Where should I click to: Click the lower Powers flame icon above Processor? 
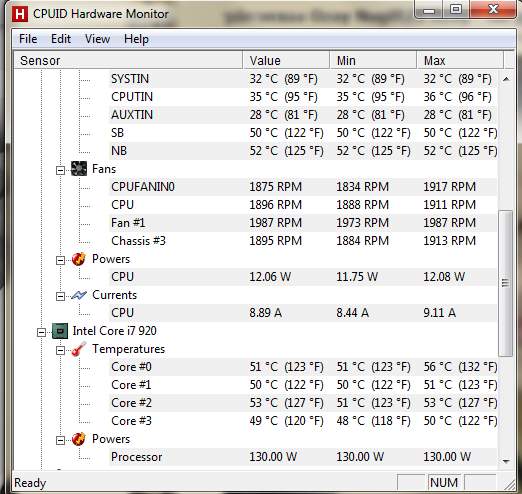tap(79, 439)
